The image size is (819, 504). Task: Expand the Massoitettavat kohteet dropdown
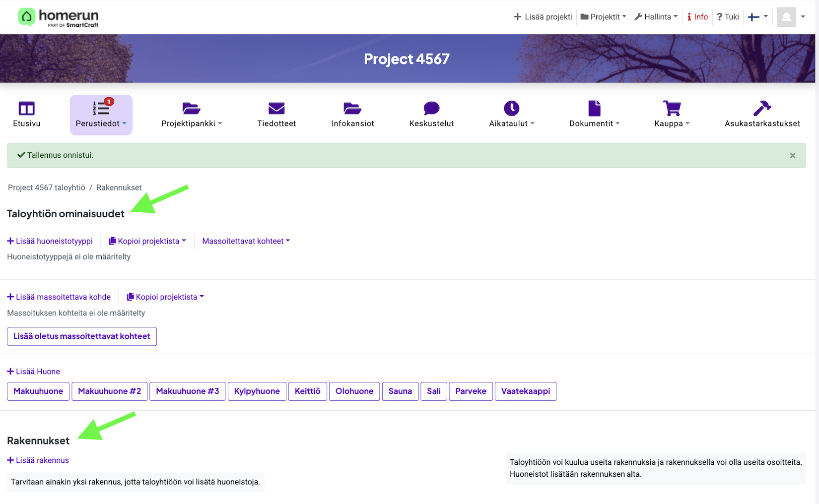point(246,241)
